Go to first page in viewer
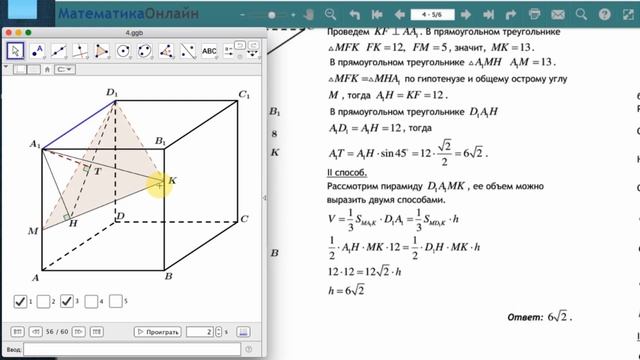The image size is (640, 360). pos(377,15)
